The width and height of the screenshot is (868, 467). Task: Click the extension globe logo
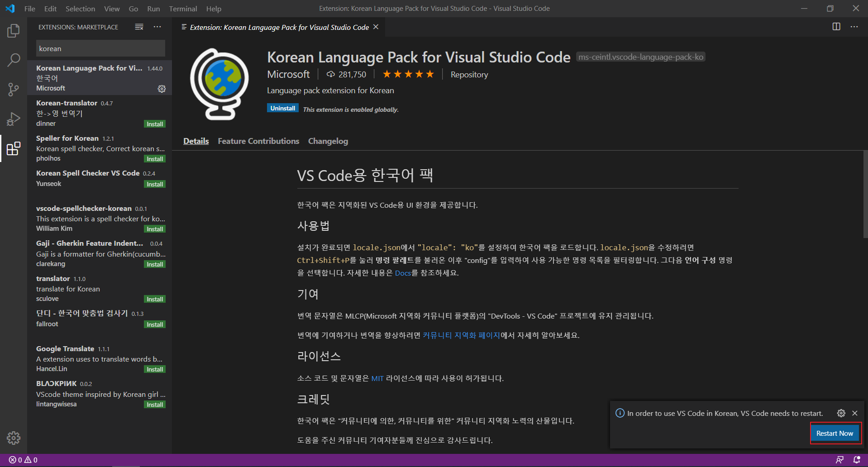pos(219,84)
